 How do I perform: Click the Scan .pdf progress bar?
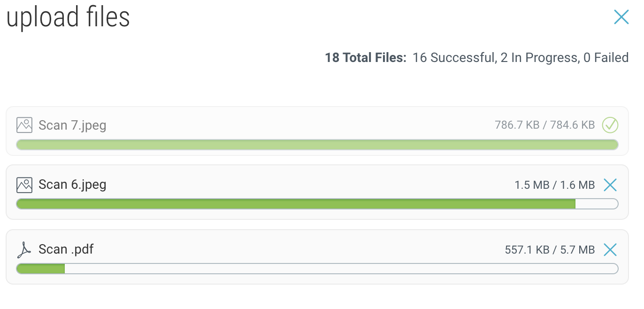[317, 269]
